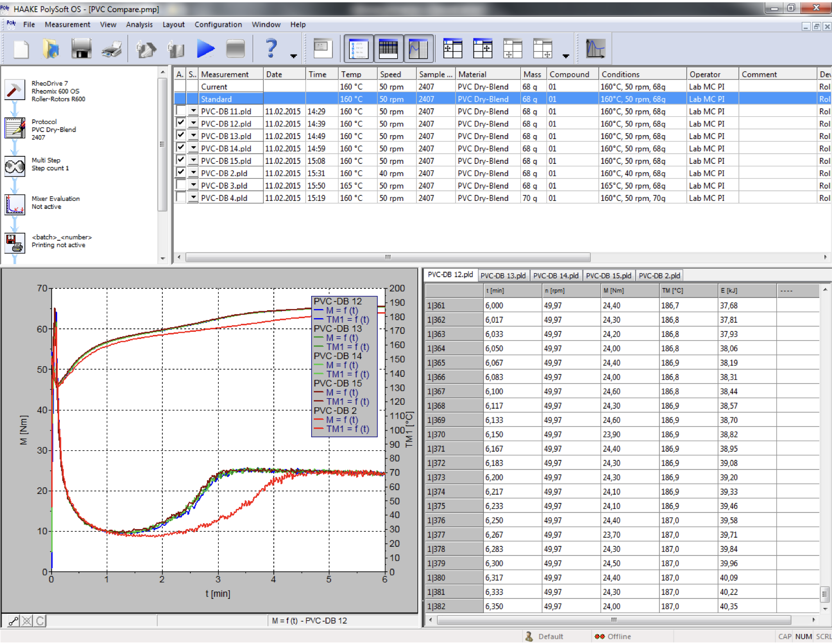
Task: Click the measurement list horizontal scrollbar
Action: click(388, 257)
